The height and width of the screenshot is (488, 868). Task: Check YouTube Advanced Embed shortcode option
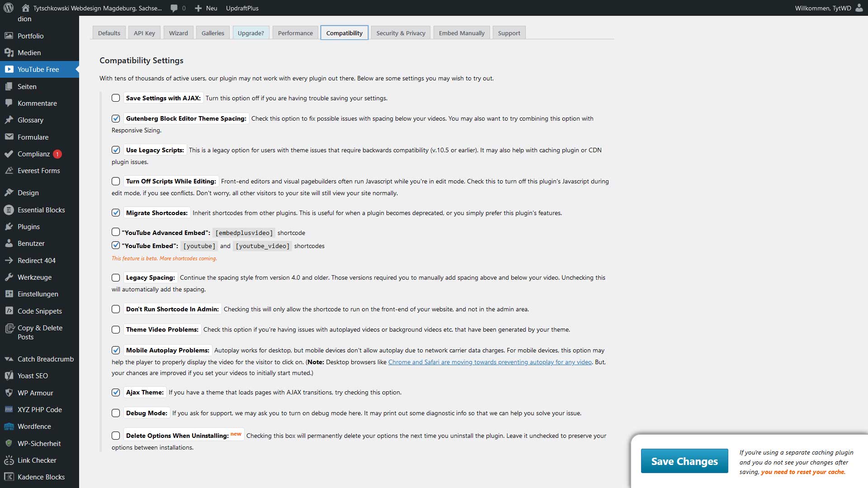tap(116, 232)
